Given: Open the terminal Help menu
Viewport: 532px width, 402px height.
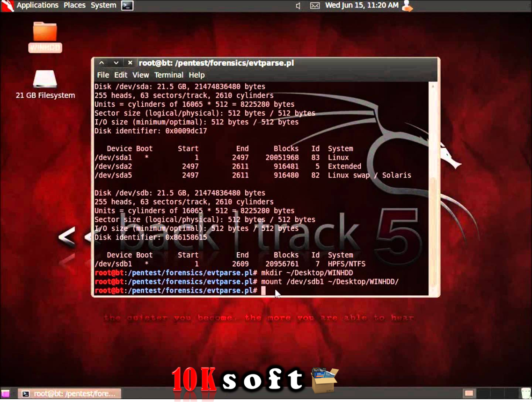Looking at the screenshot, I should point(197,75).
